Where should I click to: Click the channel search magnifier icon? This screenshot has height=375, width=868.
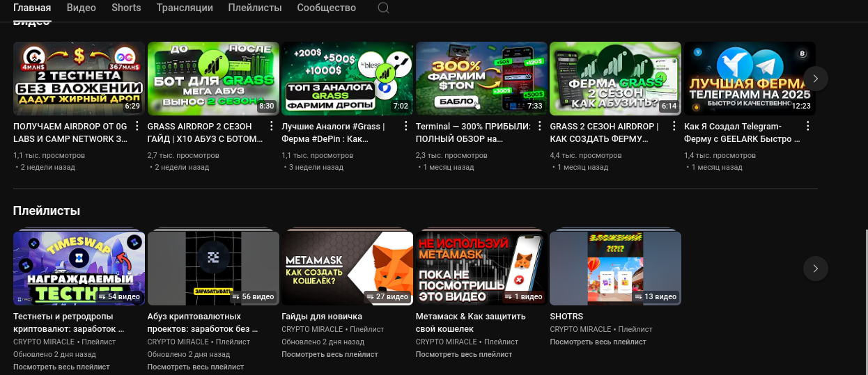point(383,8)
